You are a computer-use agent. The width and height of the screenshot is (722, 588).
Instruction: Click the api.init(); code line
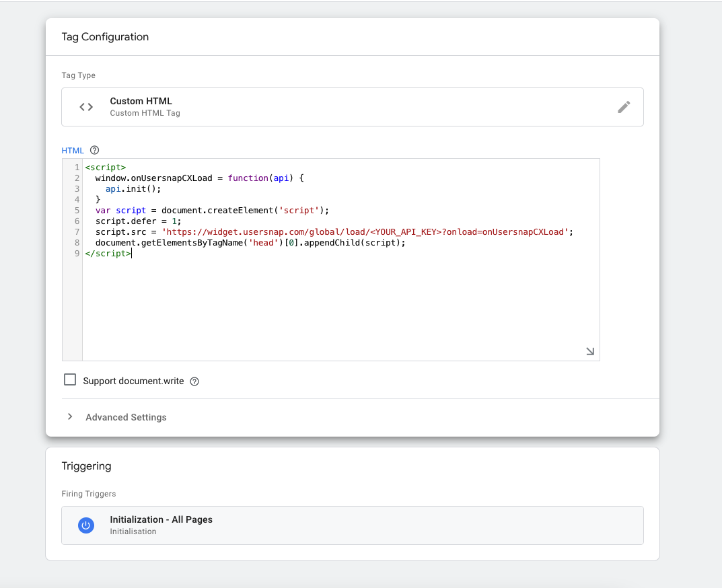pyautogui.click(x=133, y=189)
